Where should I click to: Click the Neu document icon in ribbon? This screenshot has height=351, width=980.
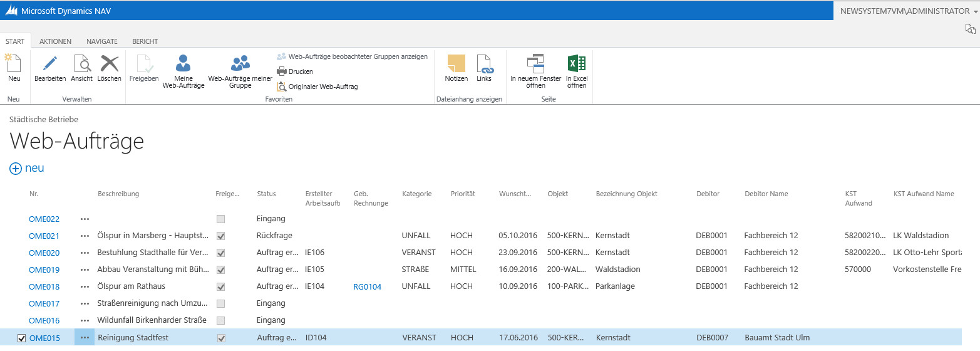pos(14,63)
